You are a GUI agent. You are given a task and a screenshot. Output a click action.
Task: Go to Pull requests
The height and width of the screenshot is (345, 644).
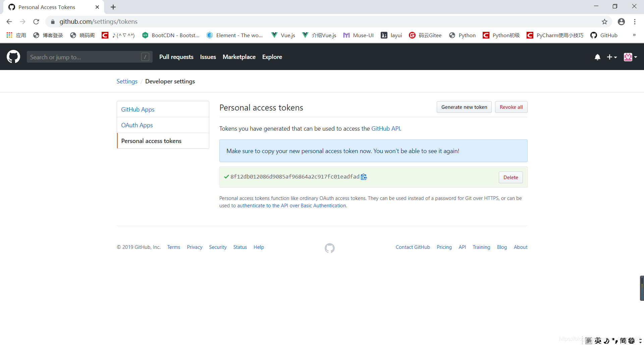pyautogui.click(x=176, y=57)
